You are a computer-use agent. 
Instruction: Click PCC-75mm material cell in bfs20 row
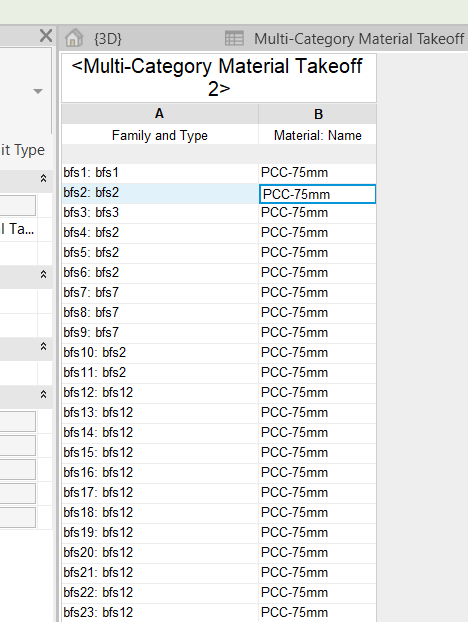click(318, 553)
